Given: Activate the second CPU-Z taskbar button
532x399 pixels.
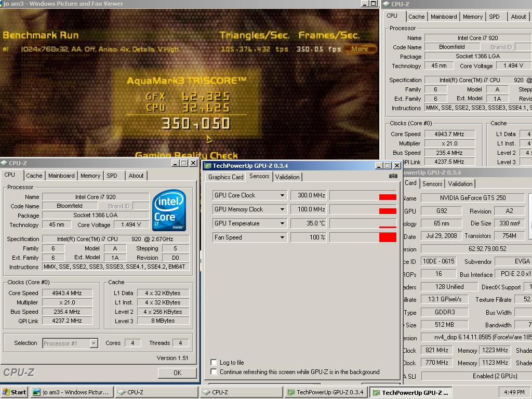Looking at the screenshot, I should (241, 392).
